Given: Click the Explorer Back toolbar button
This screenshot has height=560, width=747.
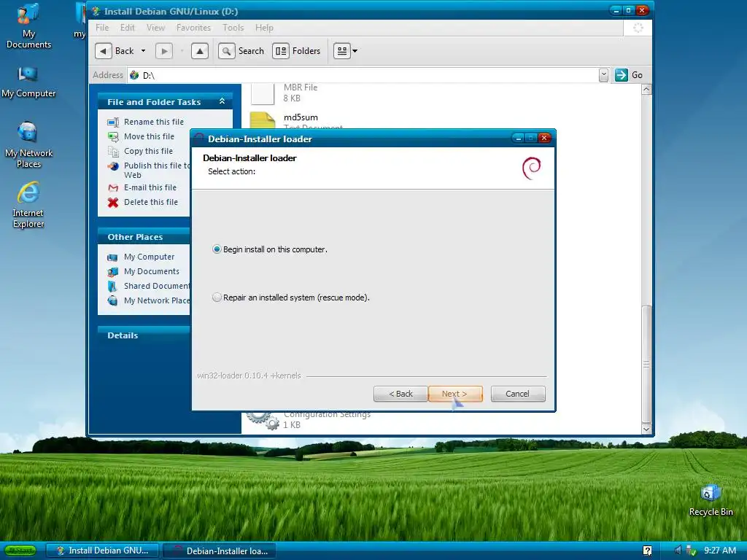Looking at the screenshot, I should (115, 51).
